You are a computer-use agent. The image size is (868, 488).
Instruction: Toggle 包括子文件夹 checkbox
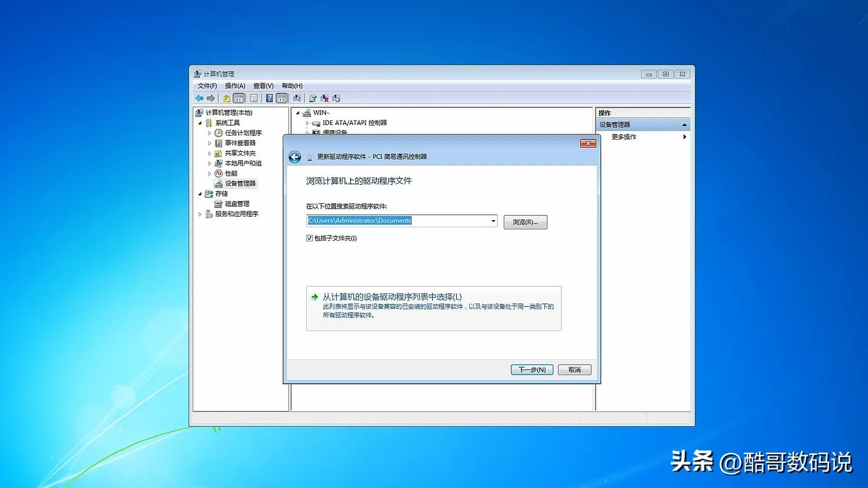(309, 238)
